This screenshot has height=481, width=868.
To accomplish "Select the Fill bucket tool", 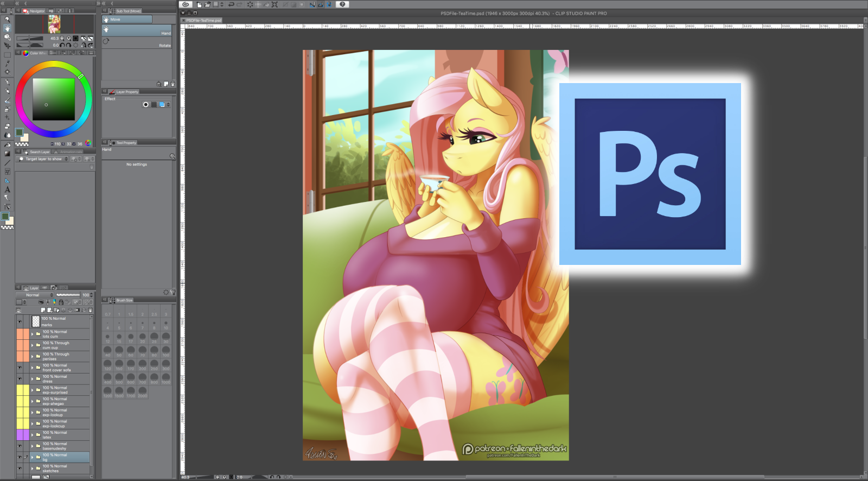I will click(x=7, y=145).
